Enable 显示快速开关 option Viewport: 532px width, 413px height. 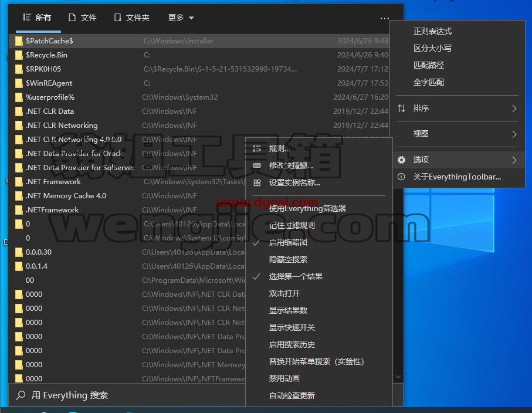[319, 327]
